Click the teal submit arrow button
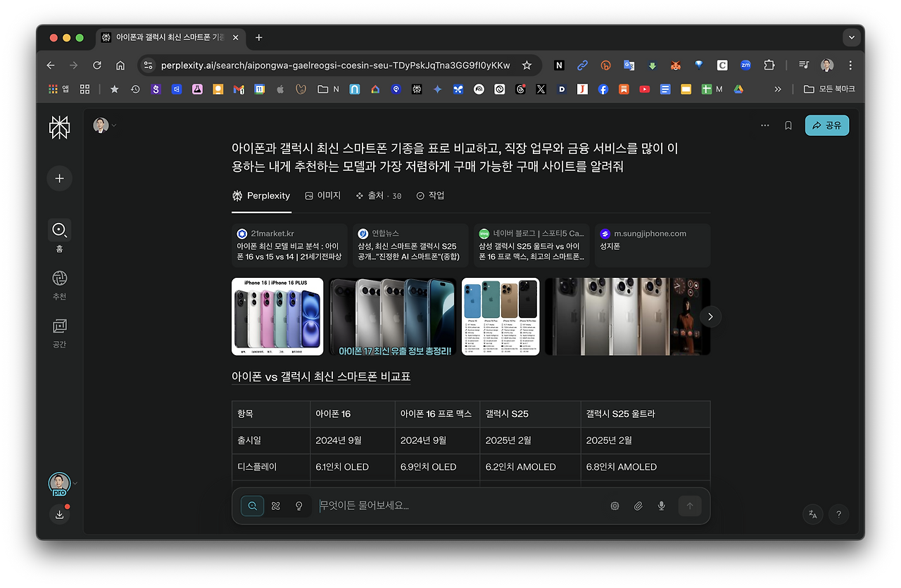901x588 pixels. pyautogui.click(x=690, y=506)
